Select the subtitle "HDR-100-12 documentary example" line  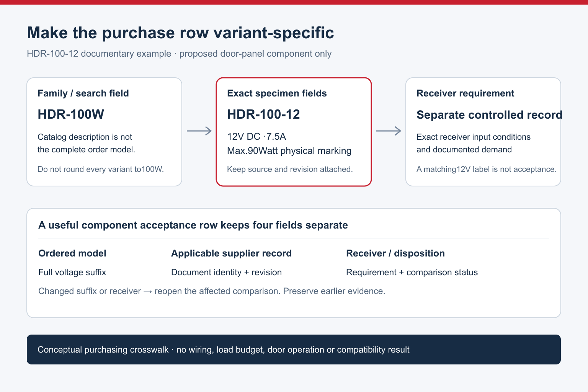coord(179,54)
